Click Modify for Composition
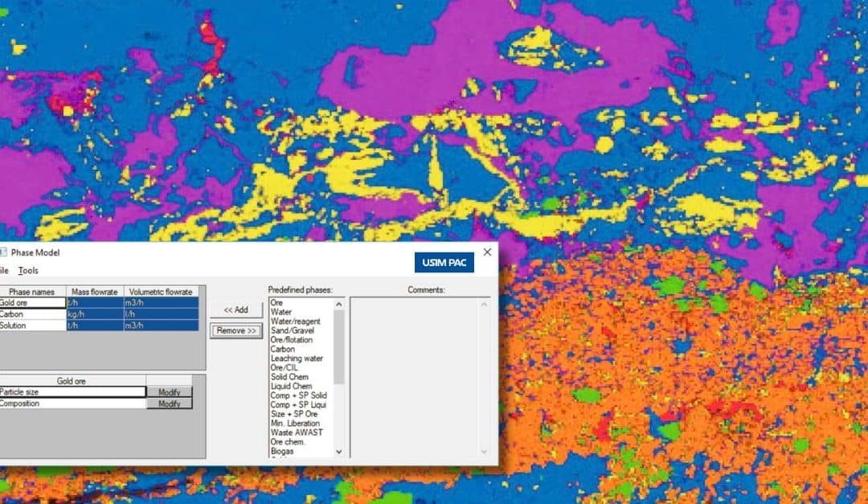 click(x=170, y=404)
